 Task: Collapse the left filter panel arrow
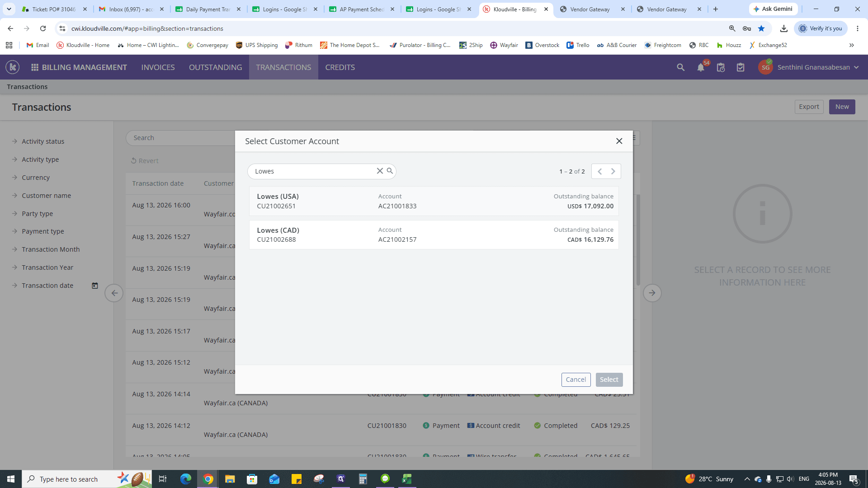point(114,293)
